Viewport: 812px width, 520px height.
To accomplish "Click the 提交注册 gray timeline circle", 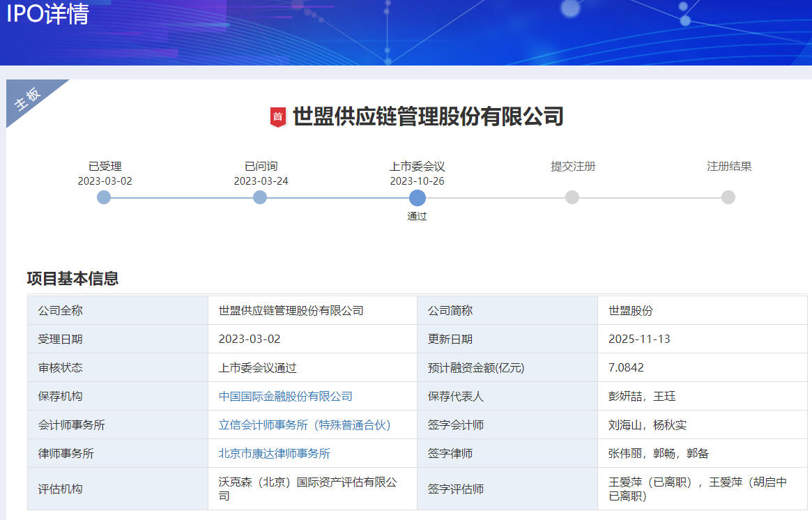I will 572,197.
